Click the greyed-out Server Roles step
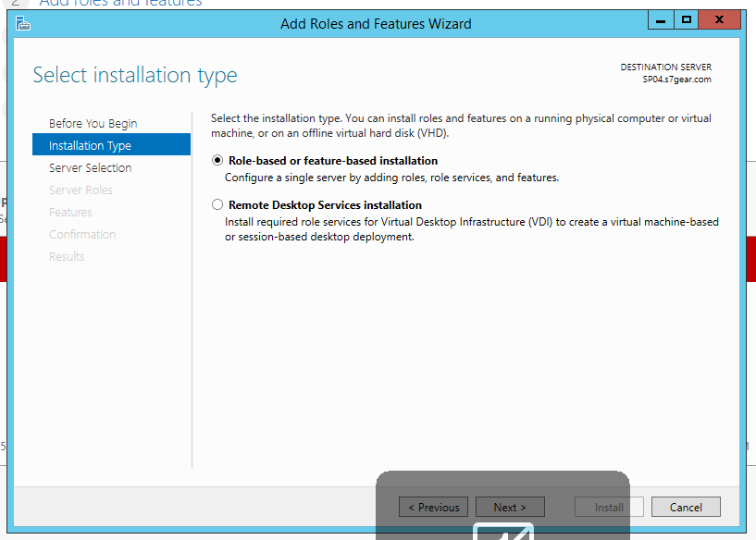 click(x=81, y=190)
